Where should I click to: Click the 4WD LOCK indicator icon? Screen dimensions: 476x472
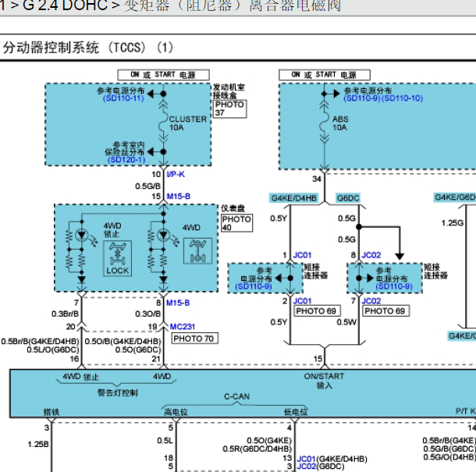click(x=118, y=258)
